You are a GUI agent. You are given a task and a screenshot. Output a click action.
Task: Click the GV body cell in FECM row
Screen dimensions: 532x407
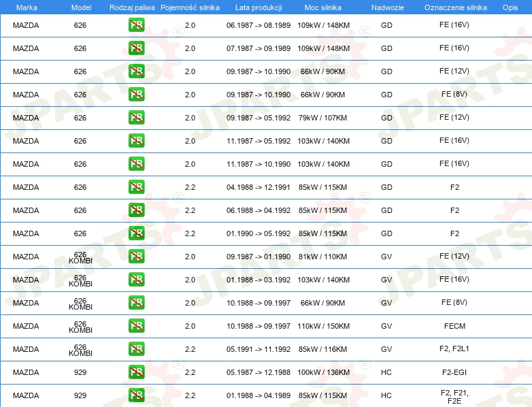tap(386, 326)
